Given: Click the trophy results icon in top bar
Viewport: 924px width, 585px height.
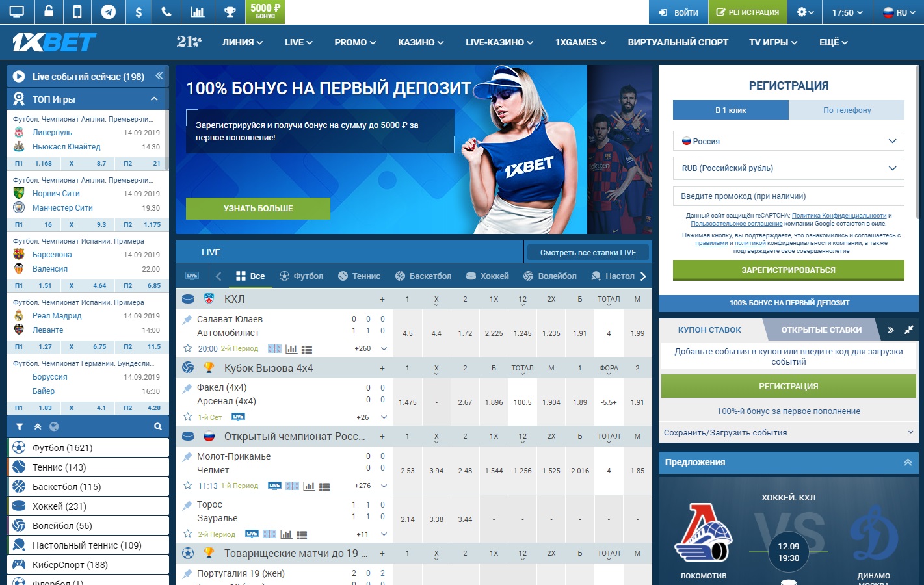Looking at the screenshot, I should 229,12.
